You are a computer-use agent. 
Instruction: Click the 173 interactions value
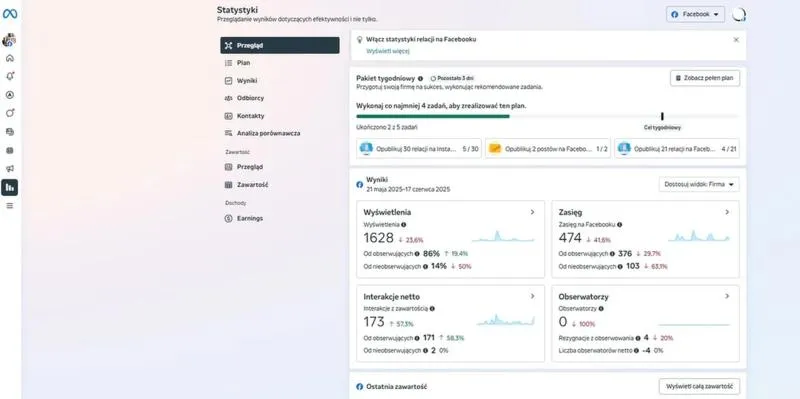click(374, 322)
